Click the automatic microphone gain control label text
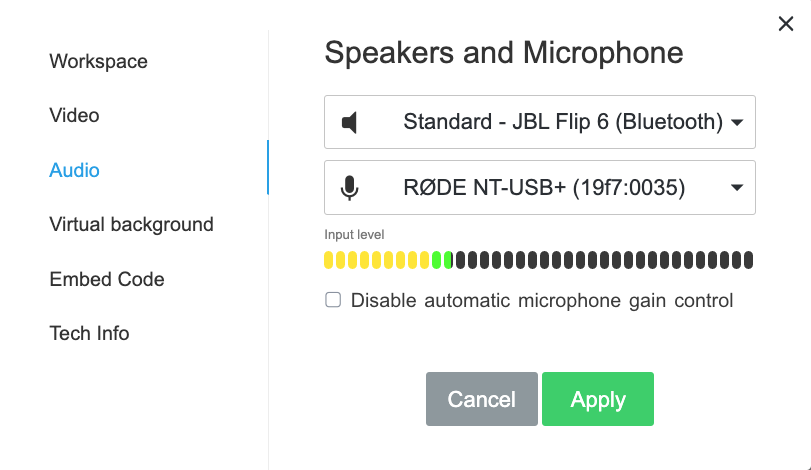The image size is (811, 470). coord(542,300)
